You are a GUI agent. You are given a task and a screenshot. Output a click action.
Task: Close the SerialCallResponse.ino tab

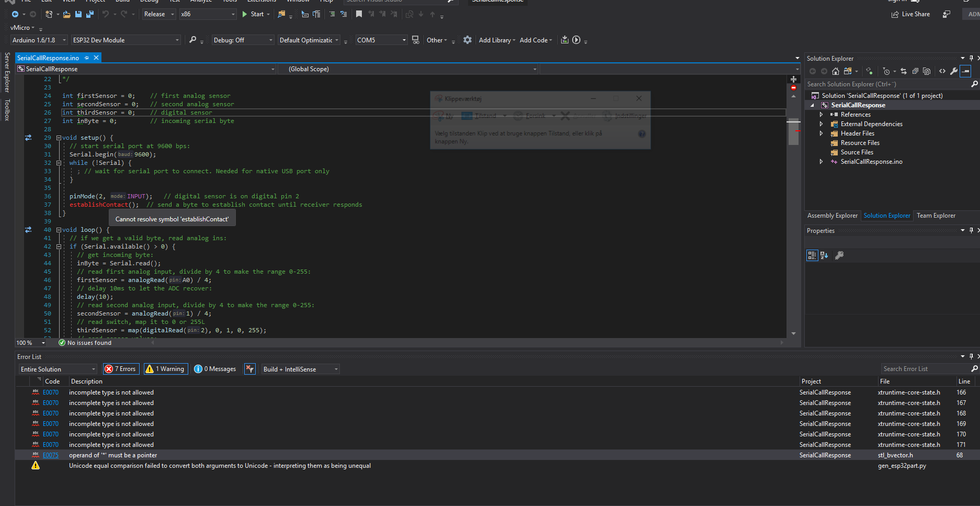(96, 58)
